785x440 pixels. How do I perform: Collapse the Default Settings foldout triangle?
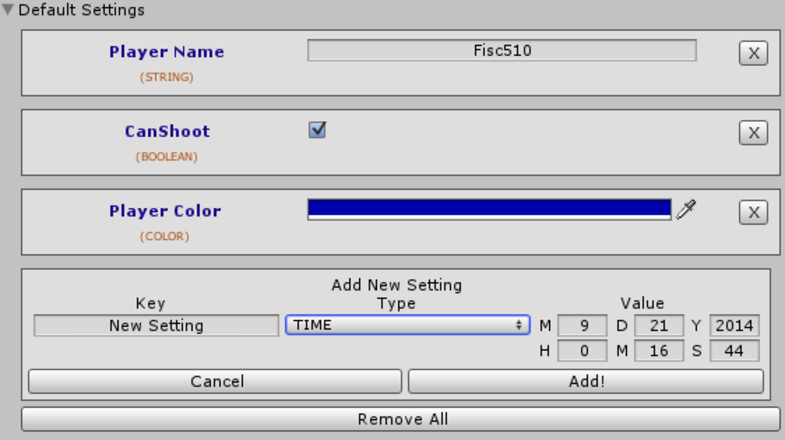(8, 10)
